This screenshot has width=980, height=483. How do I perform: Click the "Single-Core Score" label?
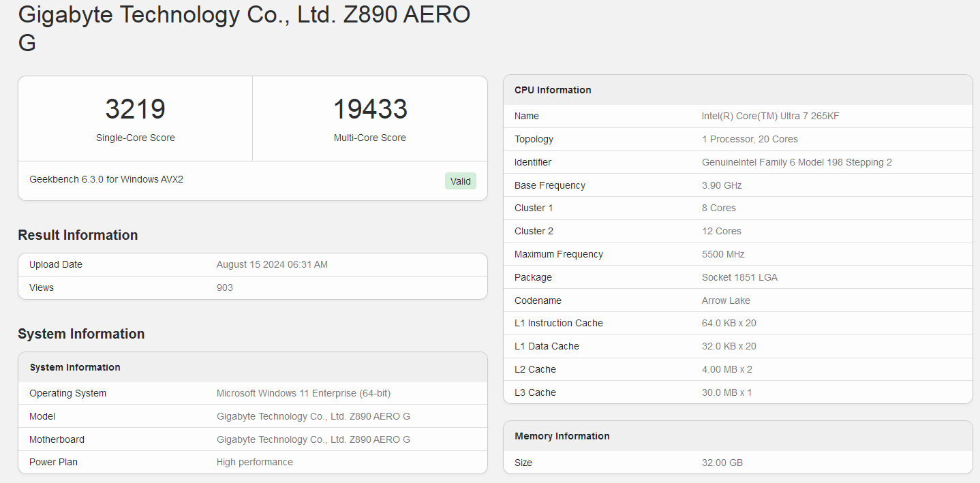(136, 138)
